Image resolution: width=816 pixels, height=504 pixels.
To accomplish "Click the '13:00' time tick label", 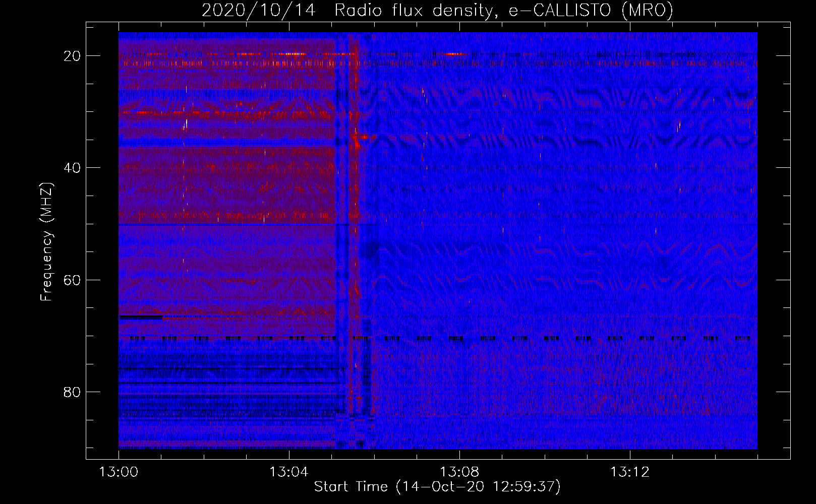I will 119,472.
